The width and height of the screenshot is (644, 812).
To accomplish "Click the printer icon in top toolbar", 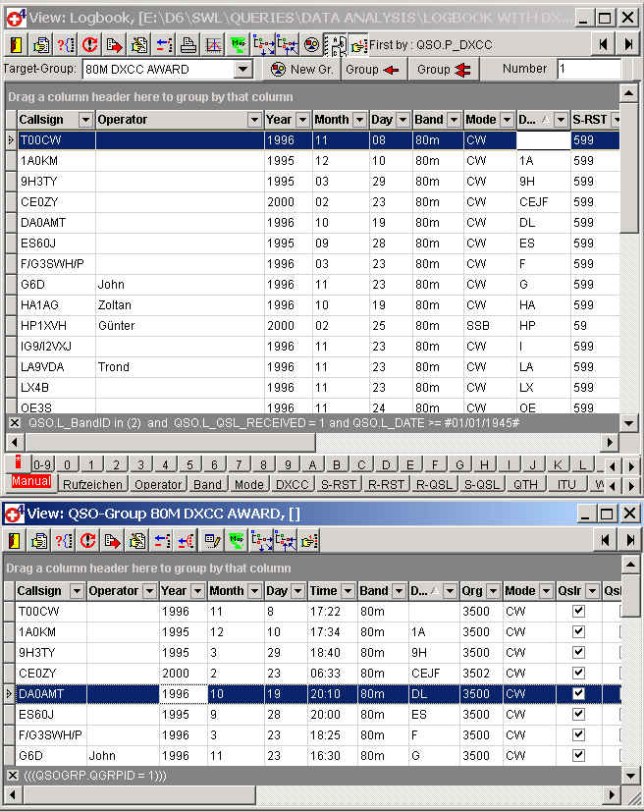I will (x=188, y=44).
